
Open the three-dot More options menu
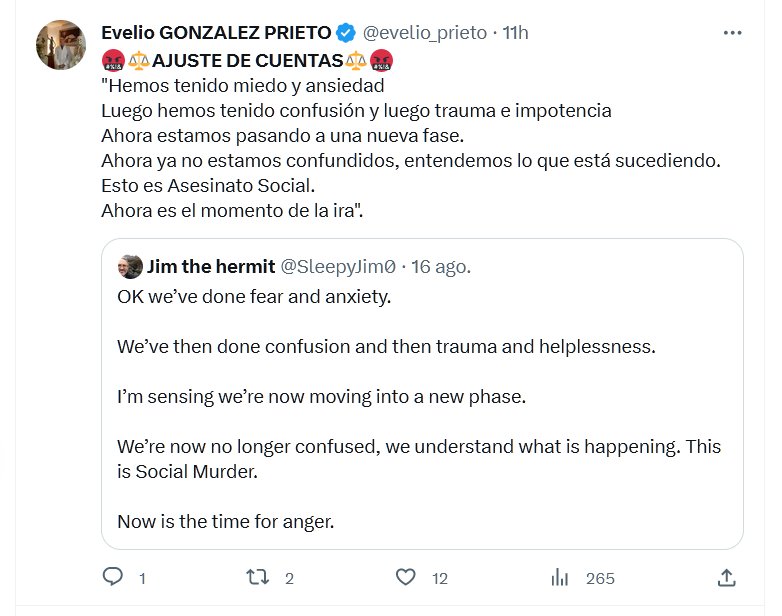click(733, 33)
